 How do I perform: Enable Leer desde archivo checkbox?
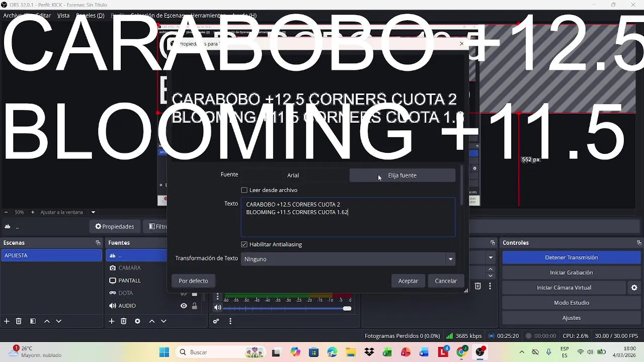(x=244, y=190)
